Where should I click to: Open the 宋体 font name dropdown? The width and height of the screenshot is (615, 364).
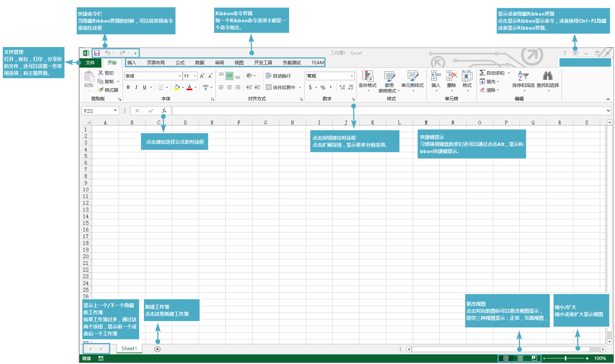coord(180,76)
